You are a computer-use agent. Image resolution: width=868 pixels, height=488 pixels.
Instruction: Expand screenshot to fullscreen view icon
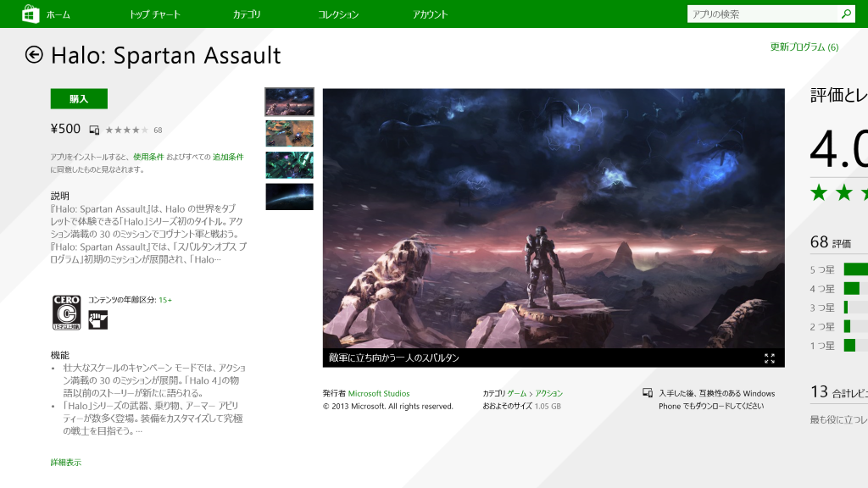pyautogui.click(x=770, y=358)
